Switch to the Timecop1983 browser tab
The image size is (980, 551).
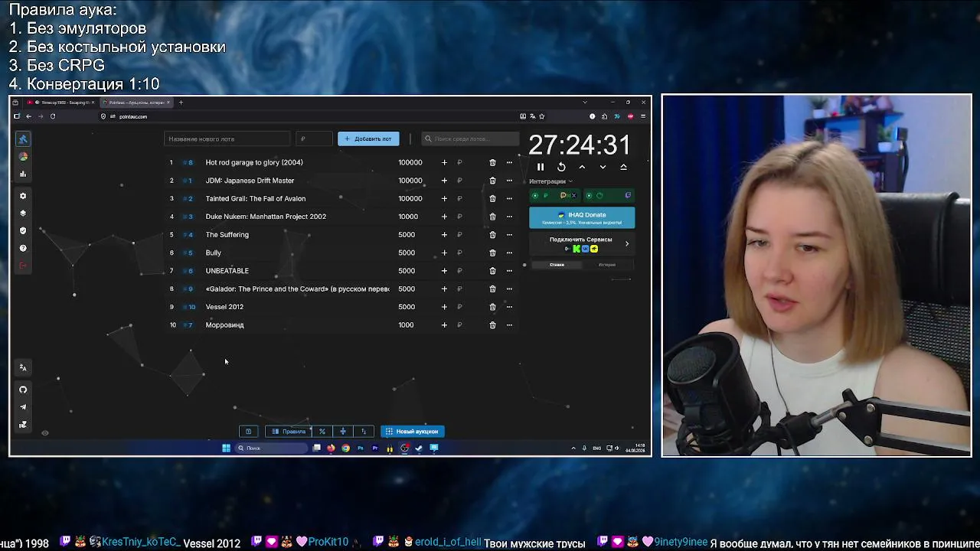61,103
